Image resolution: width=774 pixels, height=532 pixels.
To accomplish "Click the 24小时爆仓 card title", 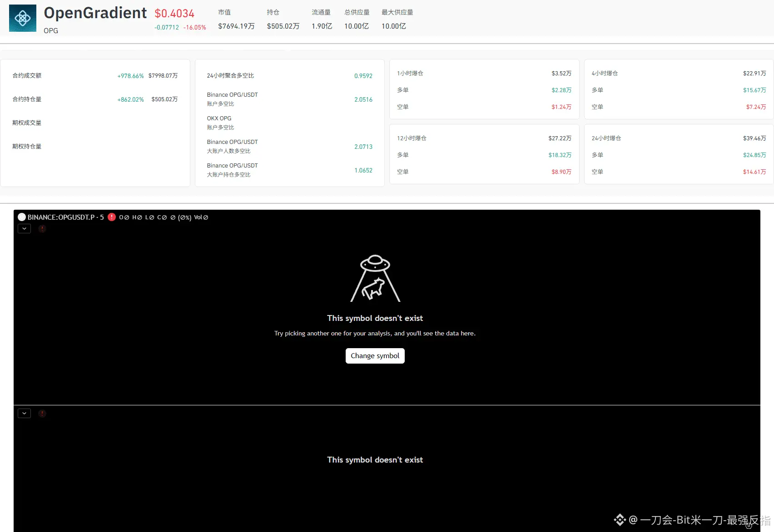I will coord(606,138).
